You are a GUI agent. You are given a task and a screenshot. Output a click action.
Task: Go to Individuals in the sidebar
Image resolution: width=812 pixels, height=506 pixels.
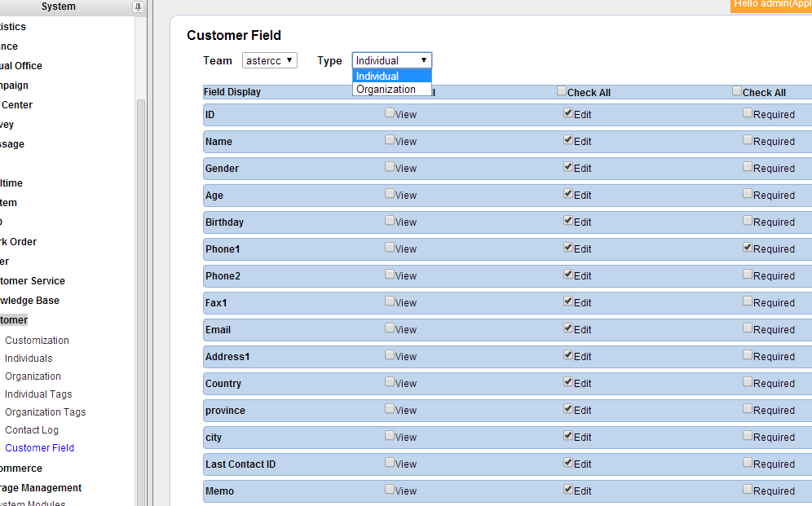29,359
